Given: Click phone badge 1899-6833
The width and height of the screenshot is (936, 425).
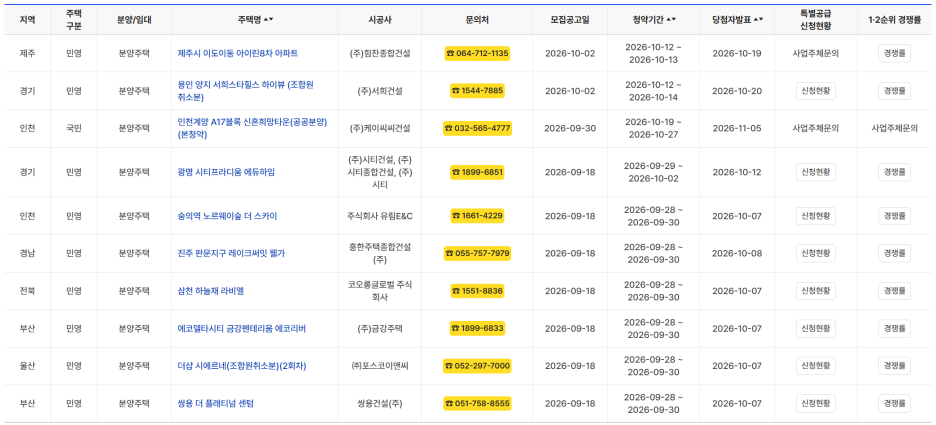Looking at the screenshot, I should pos(477,328).
